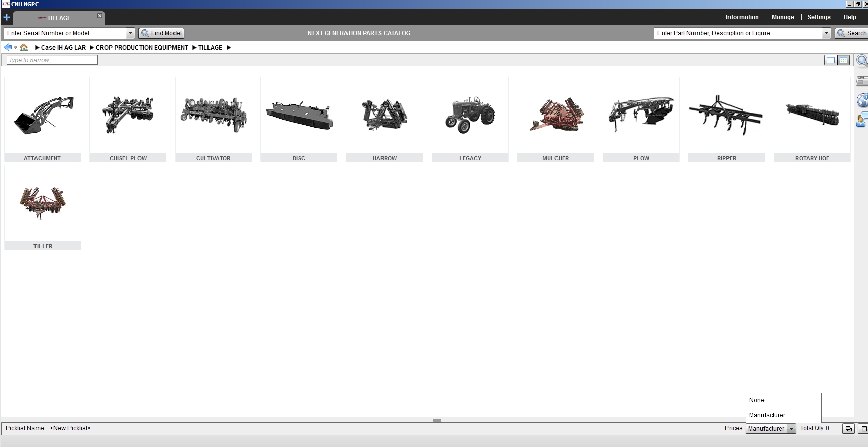The height and width of the screenshot is (447, 868).
Task: Click the Total Qty: 0 readout
Action: pos(815,428)
